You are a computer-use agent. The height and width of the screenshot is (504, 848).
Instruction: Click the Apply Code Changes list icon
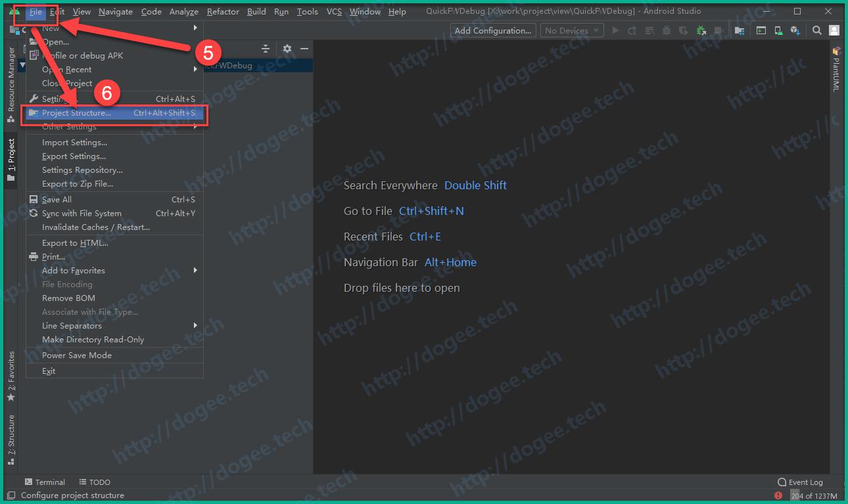pyautogui.click(x=649, y=30)
